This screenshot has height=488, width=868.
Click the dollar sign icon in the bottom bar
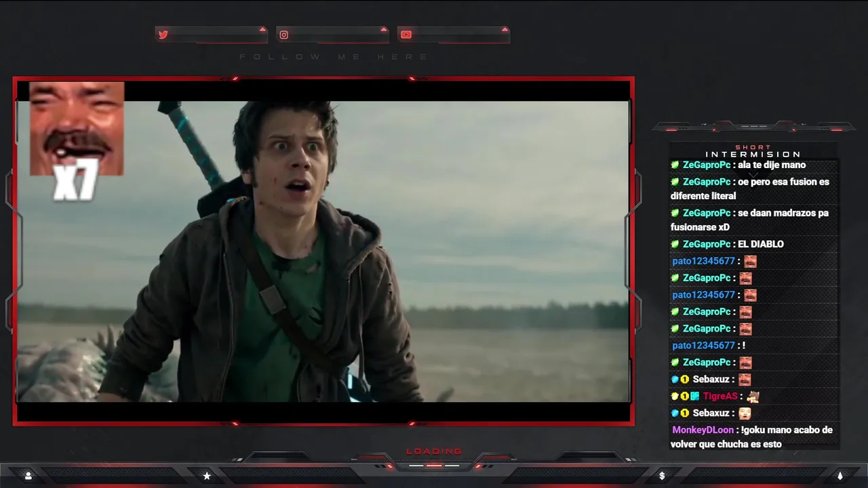click(x=662, y=476)
